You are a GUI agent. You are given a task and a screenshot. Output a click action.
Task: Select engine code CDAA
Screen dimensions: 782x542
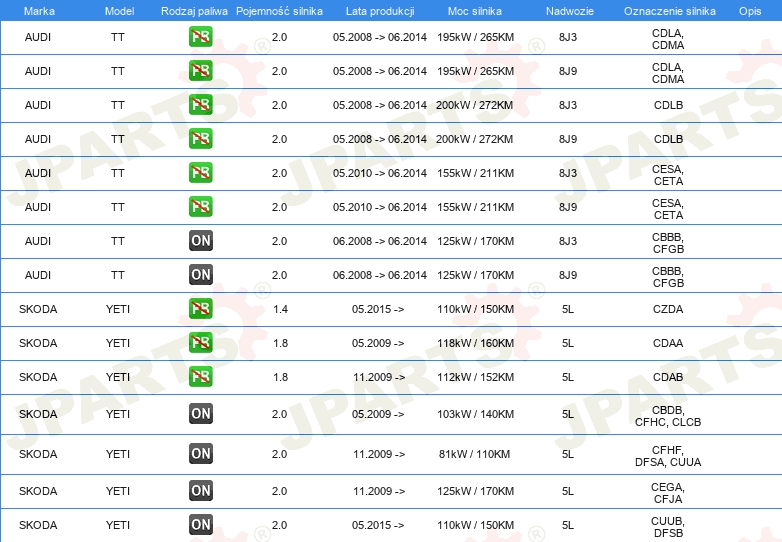pos(668,343)
